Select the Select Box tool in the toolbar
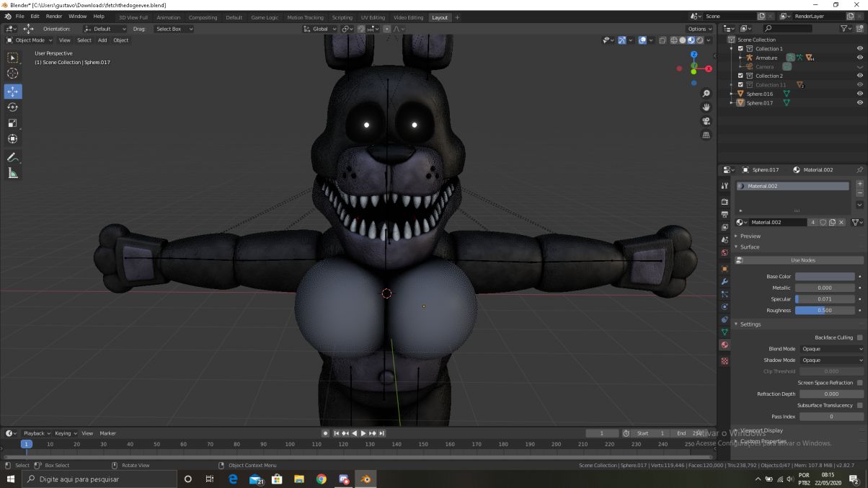Image resolution: width=868 pixels, height=488 pixels. [13, 58]
